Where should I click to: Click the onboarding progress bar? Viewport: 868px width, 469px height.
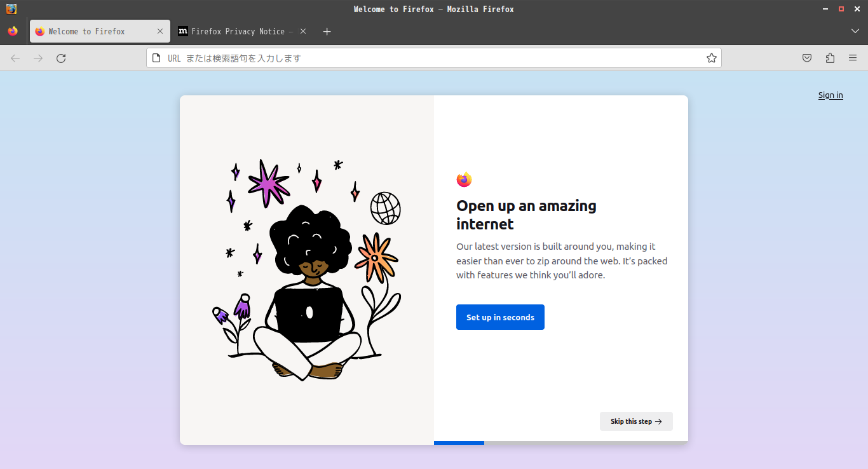point(561,442)
